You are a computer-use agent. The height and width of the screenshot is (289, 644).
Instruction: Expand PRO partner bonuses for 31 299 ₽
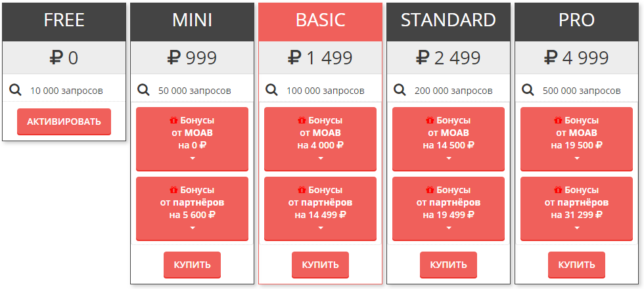pyautogui.click(x=576, y=227)
